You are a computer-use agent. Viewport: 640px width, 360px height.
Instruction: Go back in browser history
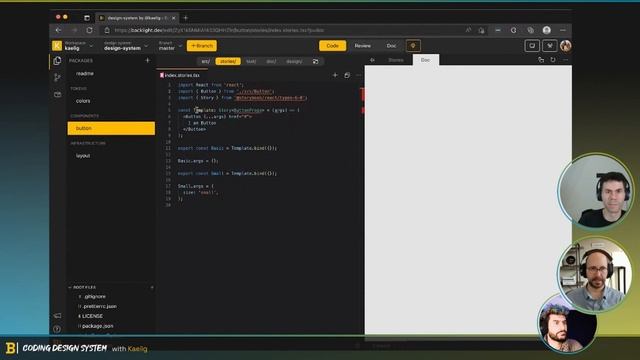pyautogui.click(x=58, y=30)
